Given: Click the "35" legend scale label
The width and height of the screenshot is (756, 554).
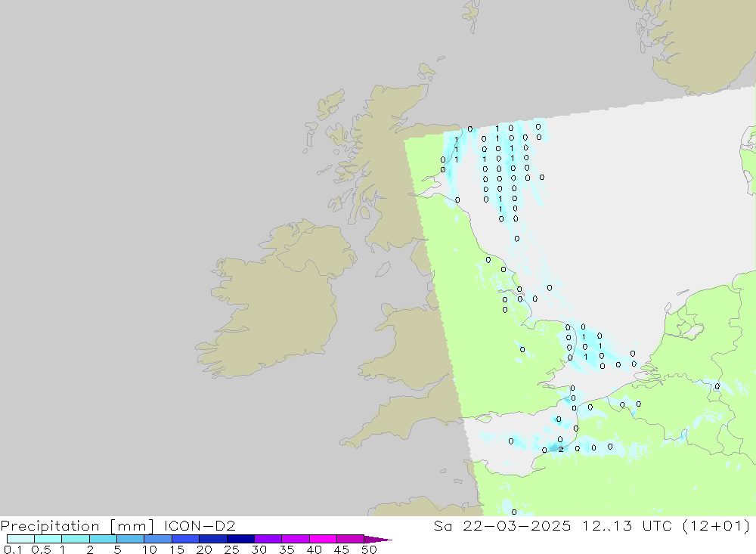Looking at the screenshot, I should [x=287, y=549].
